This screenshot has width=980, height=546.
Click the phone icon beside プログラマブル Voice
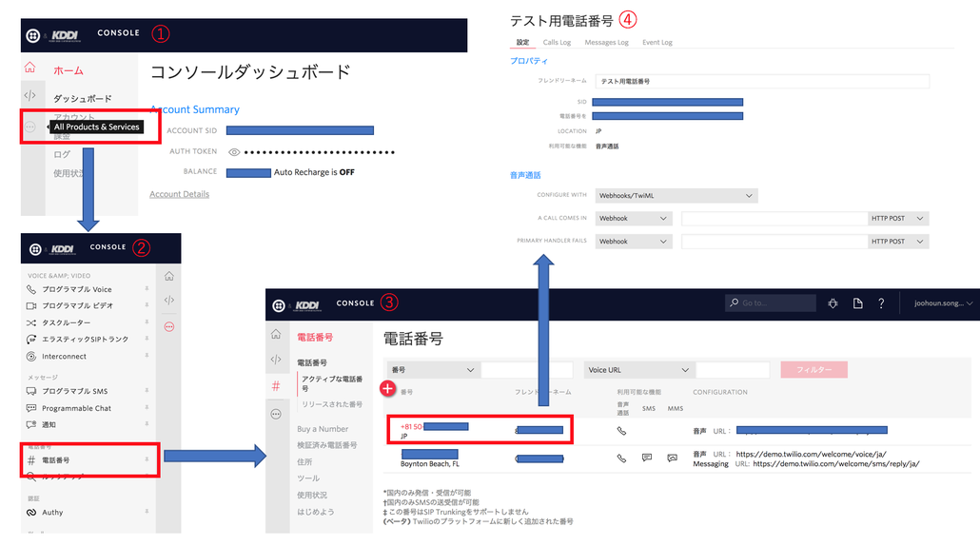click(31, 289)
